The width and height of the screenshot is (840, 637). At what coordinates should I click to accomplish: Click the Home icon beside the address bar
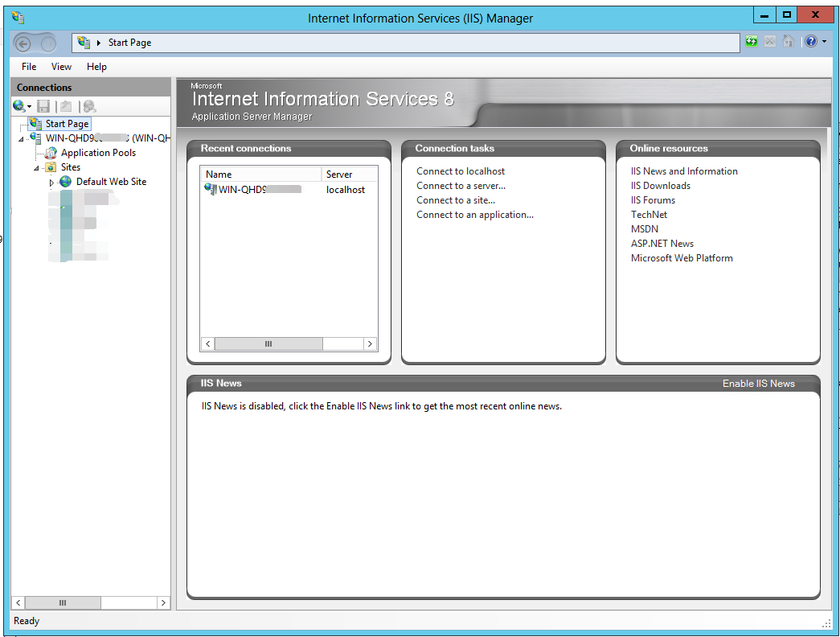pos(789,42)
